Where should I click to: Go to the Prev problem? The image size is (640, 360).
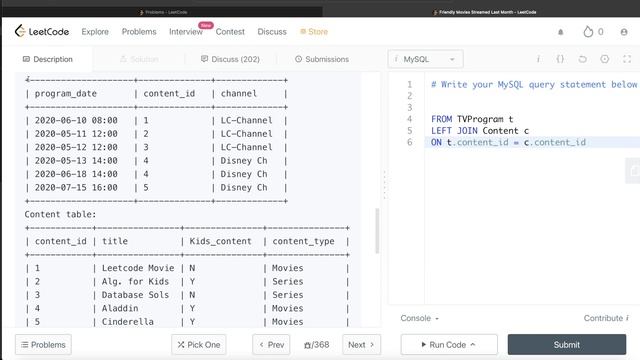(x=271, y=344)
